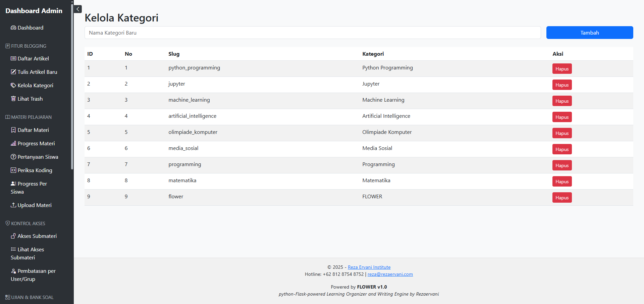This screenshot has width=644, height=304.
Task: Delete the Olimpiade Komputer category
Action: [x=562, y=133]
